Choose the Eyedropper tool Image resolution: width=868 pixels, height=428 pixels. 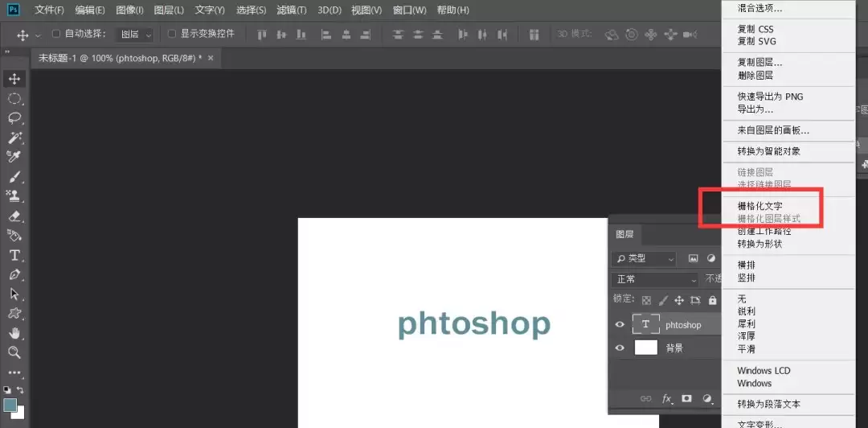pyautogui.click(x=14, y=157)
